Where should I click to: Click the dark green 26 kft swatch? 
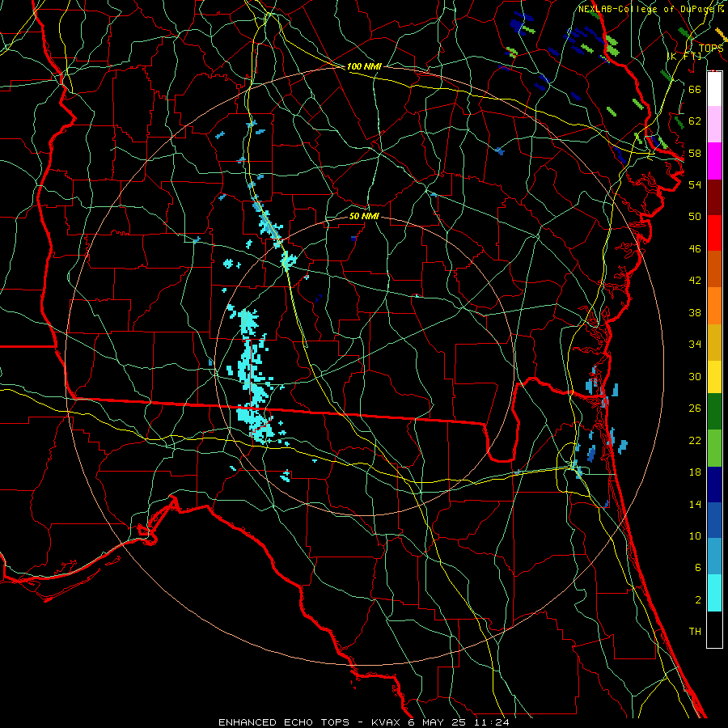coord(714,412)
